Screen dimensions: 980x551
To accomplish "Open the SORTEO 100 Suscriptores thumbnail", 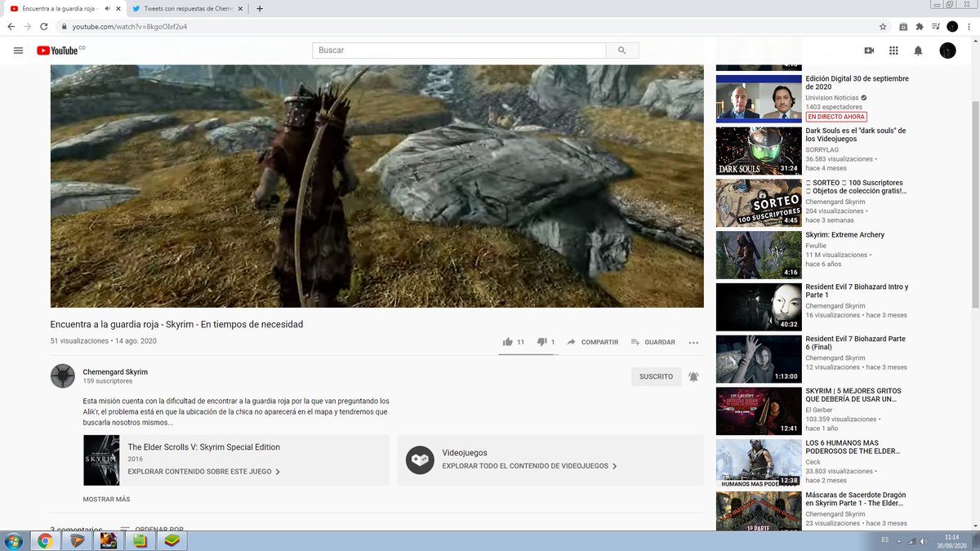I will tap(759, 202).
